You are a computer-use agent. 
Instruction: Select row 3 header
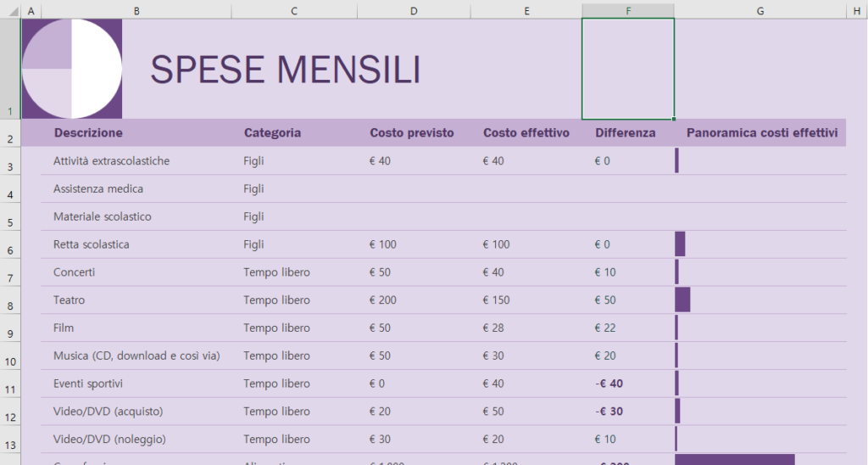[10, 160]
